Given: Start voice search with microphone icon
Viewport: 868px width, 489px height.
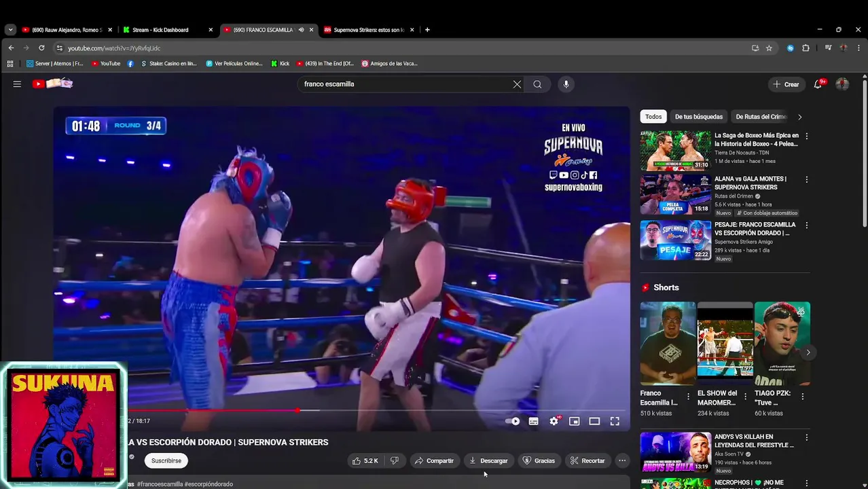Looking at the screenshot, I should coord(566,84).
